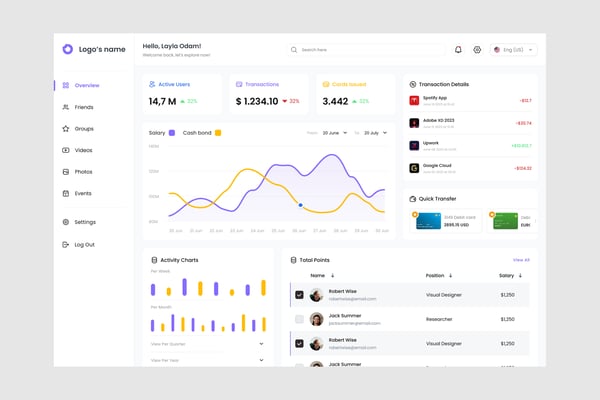
Task: Toggle the Salary legend series
Action: 172,133
